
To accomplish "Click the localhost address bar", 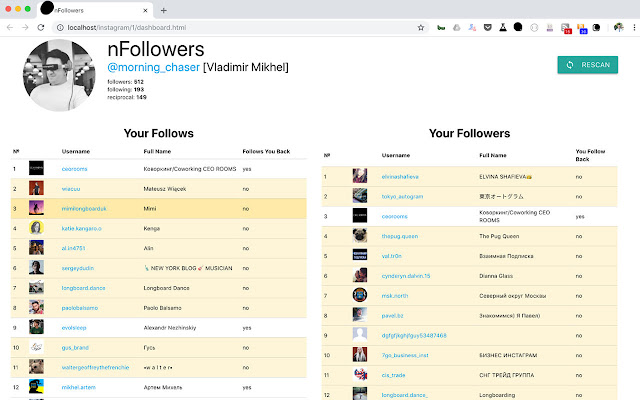I will [x=230, y=27].
